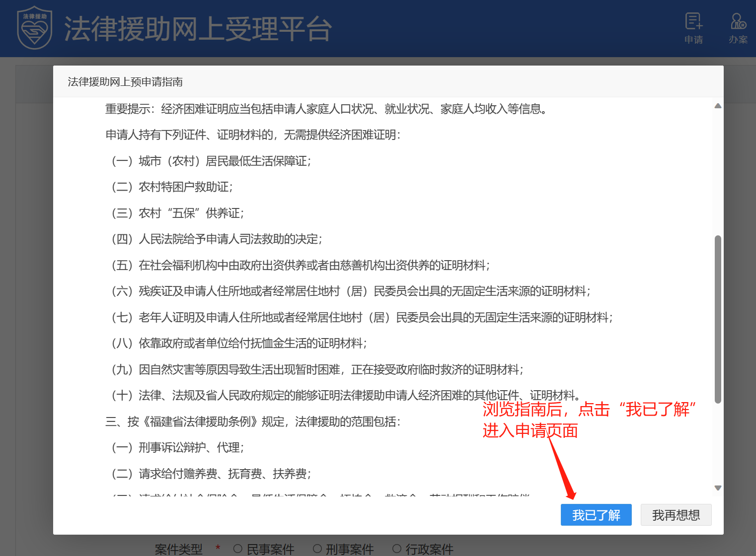Viewport: 756px width, 556px height.
Task: Open the 办案 person icon in header
Action: (x=738, y=22)
